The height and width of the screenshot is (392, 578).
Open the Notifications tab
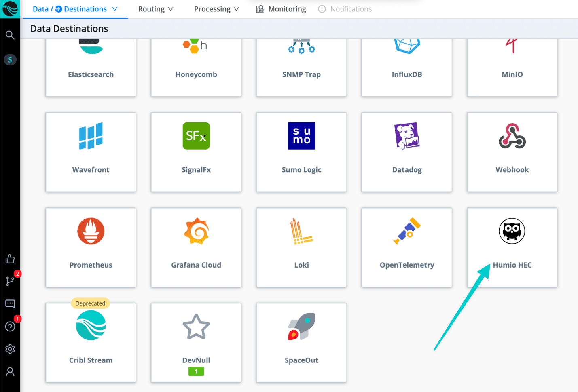pos(345,9)
